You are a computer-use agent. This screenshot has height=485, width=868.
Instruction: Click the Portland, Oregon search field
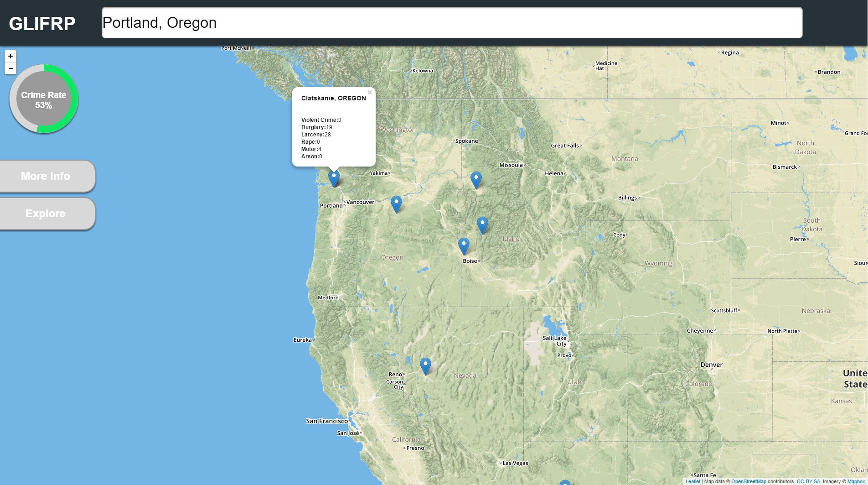point(452,22)
